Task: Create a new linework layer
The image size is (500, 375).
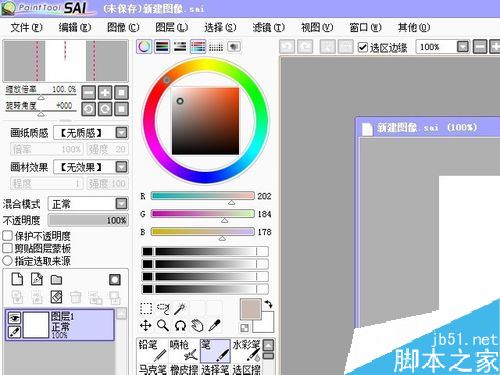Action: tap(37, 279)
